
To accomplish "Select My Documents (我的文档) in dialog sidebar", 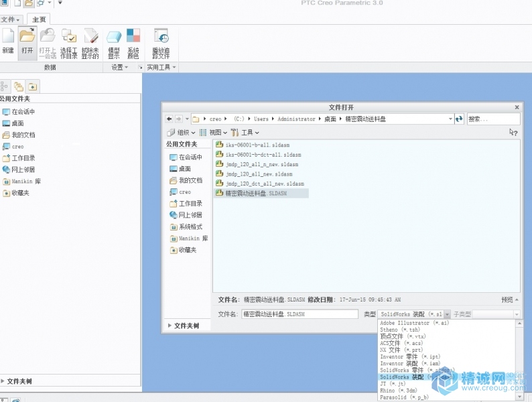I will (186, 180).
